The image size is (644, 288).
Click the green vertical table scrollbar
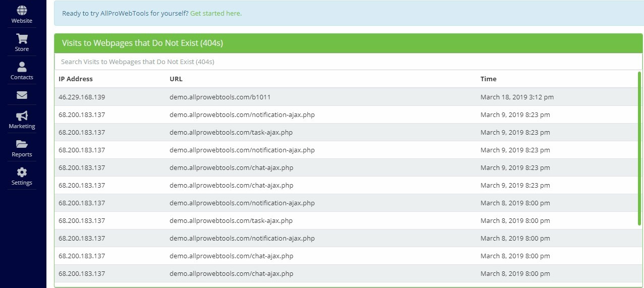(639, 149)
